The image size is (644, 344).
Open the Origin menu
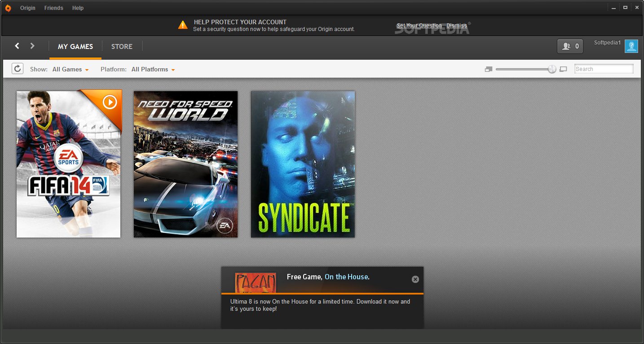pyautogui.click(x=28, y=8)
